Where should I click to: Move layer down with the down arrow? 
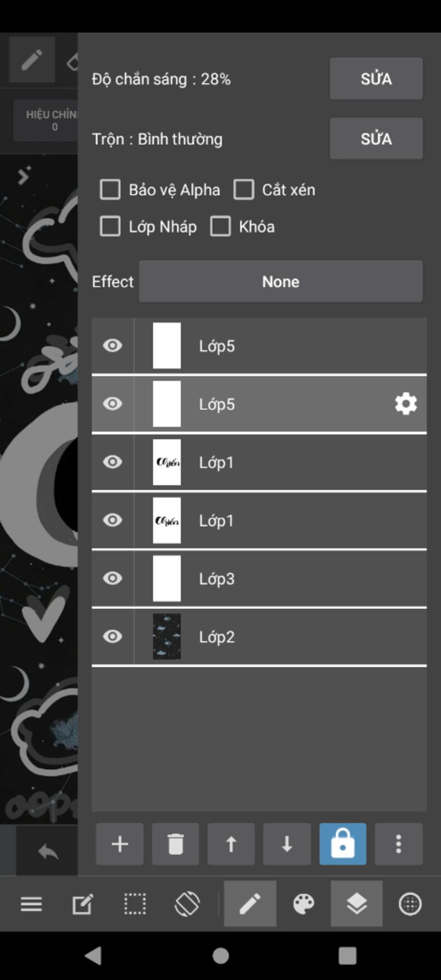287,844
